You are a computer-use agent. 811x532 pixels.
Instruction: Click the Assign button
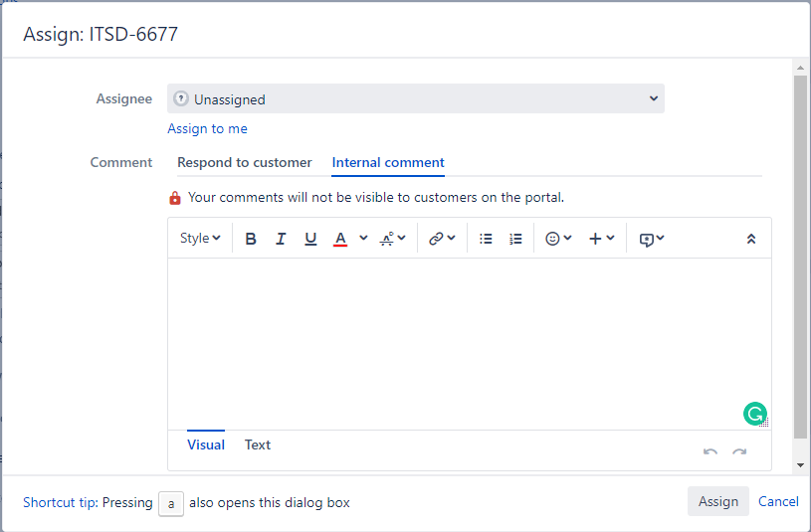[x=717, y=501]
